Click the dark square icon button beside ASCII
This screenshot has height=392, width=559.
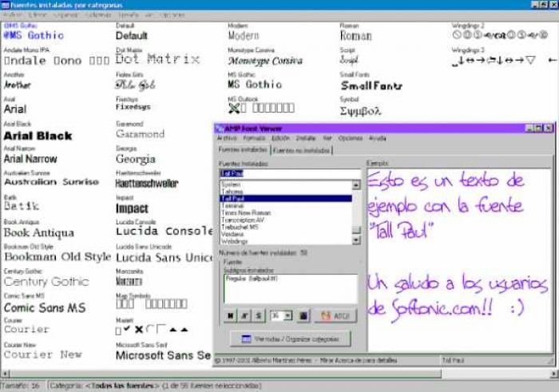point(303,315)
